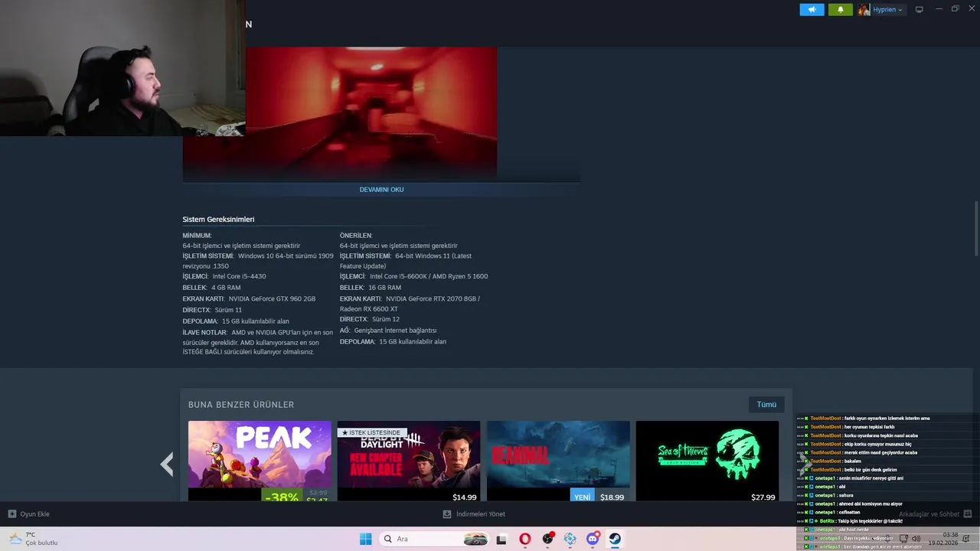Open the Arkadaşlar ve Sohbet panel
980x551 pixels.
coord(929,514)
